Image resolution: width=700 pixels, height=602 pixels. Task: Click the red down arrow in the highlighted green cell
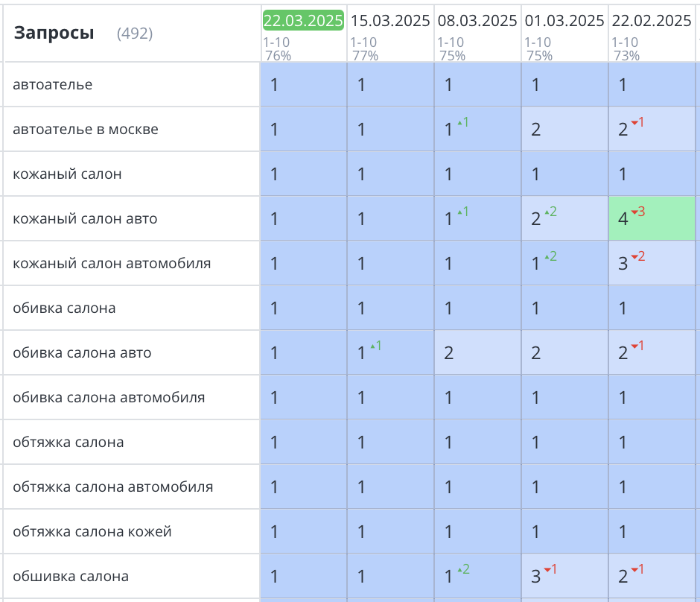click(634, 213)
